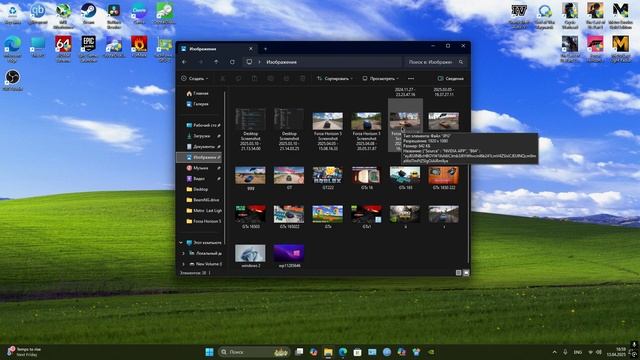Click the 'Поиск в: Изображения' search field
The width and height of the screenshot is (640, 360).
436,62
